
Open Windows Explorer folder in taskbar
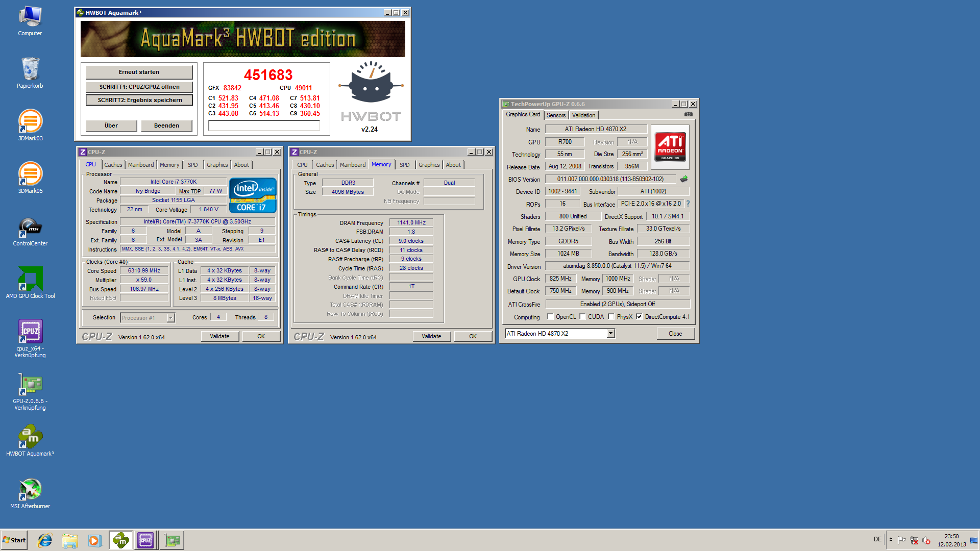(x=70, y=540)
